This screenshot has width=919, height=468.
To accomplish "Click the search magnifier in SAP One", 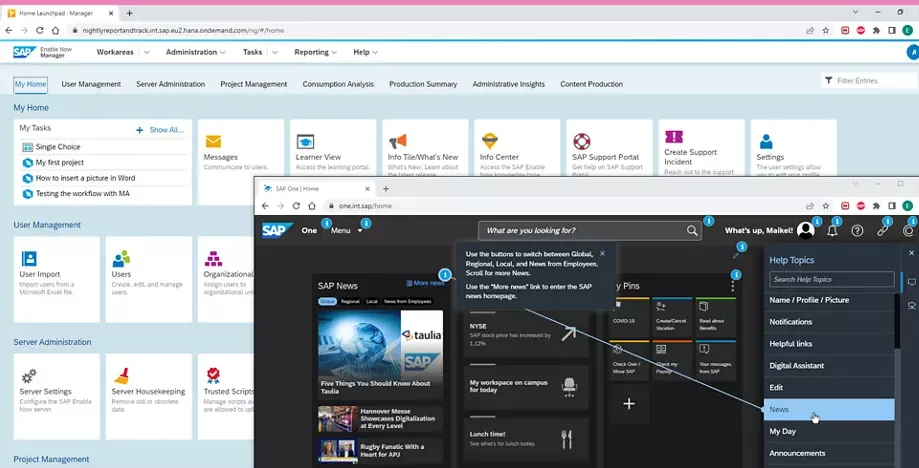I will (692, 230).
